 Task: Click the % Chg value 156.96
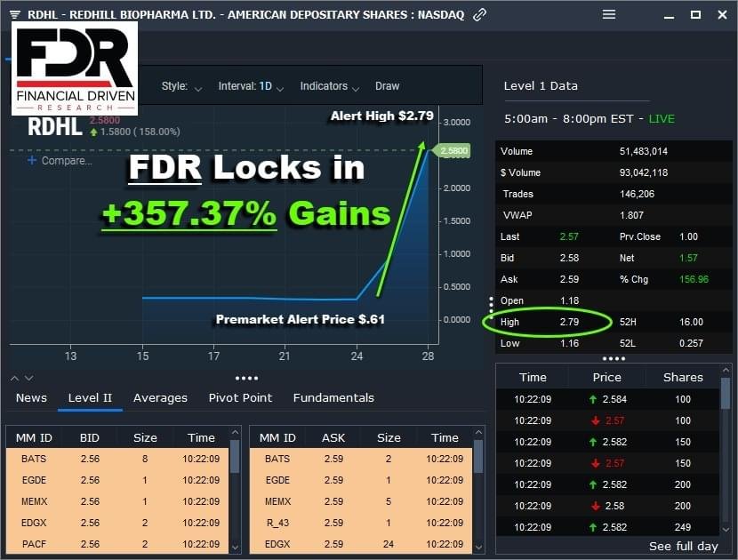click(694, 279)
